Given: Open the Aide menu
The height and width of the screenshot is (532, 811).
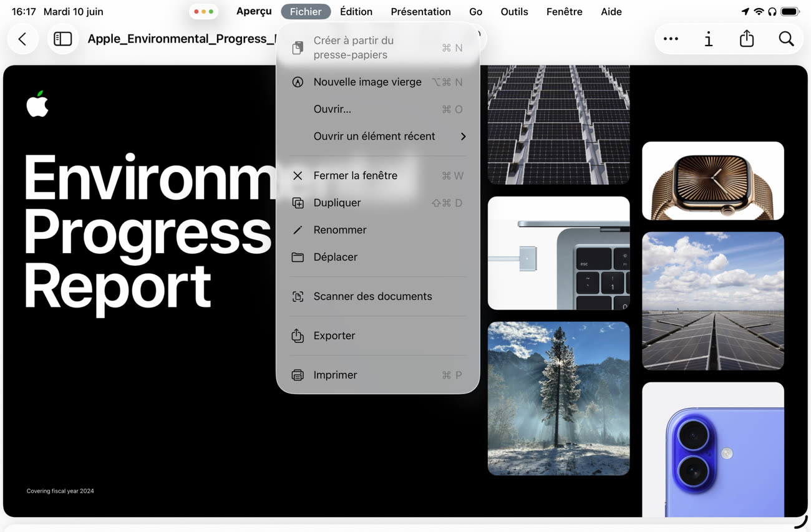Looking at the screenshot, I should [x=611, y=11].
